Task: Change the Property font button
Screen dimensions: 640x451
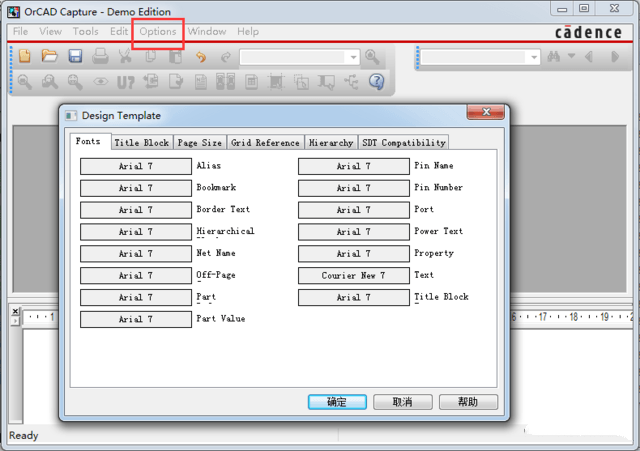Action: tap(354, 253)
